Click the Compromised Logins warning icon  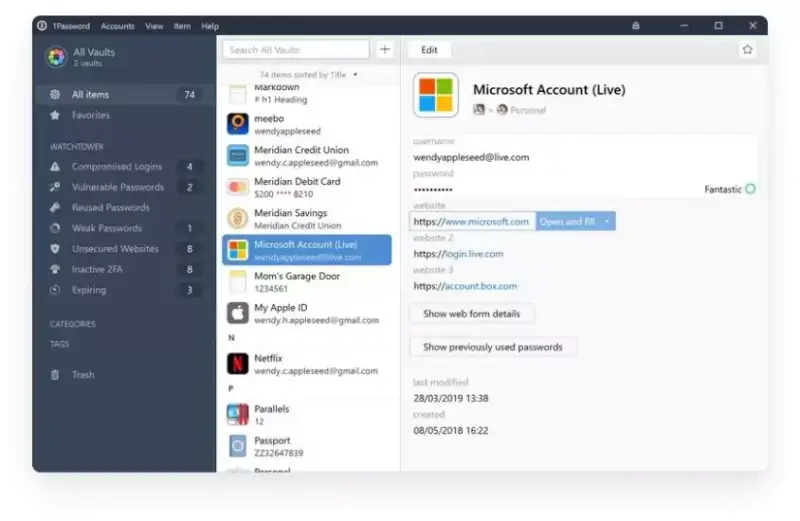coord(55,166)
